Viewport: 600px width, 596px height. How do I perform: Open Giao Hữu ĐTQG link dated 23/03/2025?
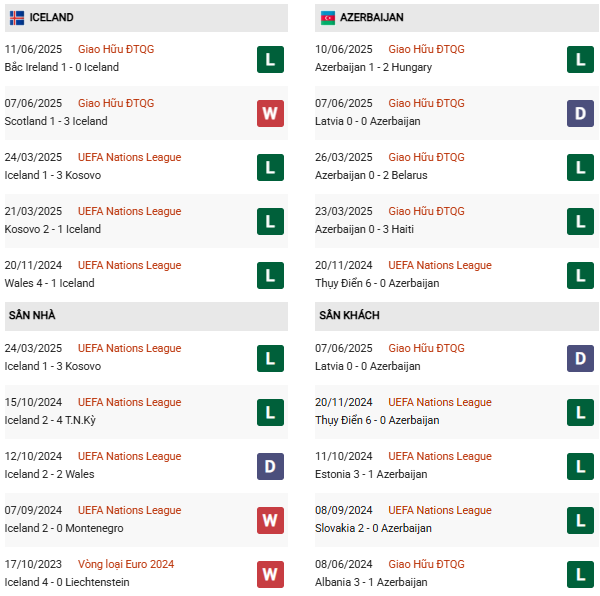click(426, 211)
